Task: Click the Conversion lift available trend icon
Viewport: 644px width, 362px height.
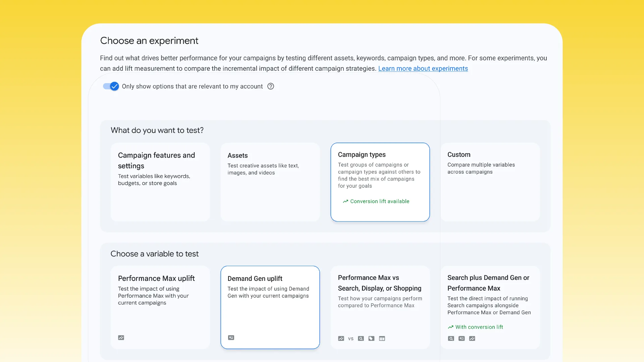Action: (345, 201)
